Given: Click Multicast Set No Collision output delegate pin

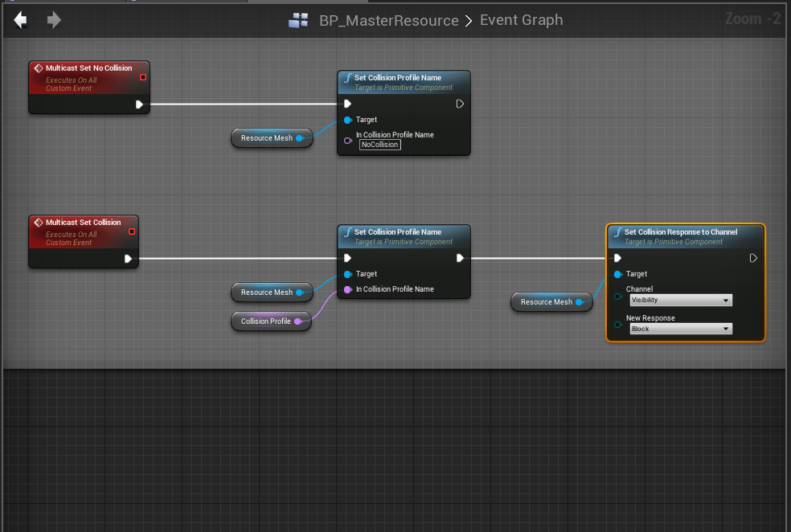Looking at the screenshot, I should (143, 77).
